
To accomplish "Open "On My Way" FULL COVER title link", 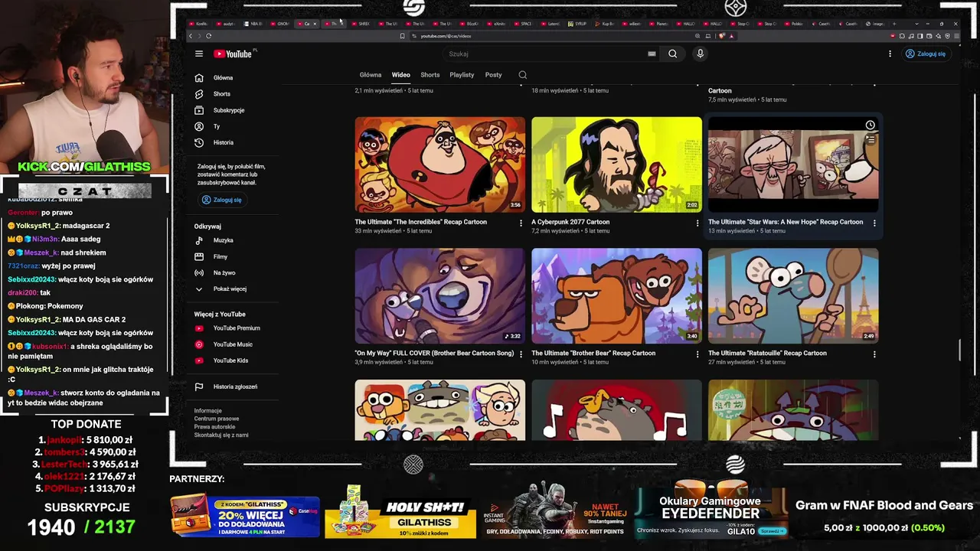I will (x=434, y=354).
